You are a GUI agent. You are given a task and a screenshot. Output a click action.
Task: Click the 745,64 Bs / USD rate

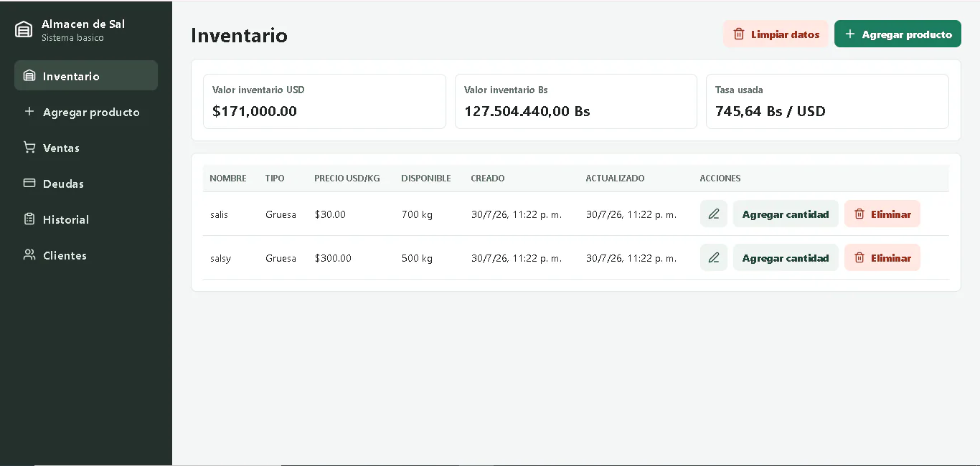point(771,111)
